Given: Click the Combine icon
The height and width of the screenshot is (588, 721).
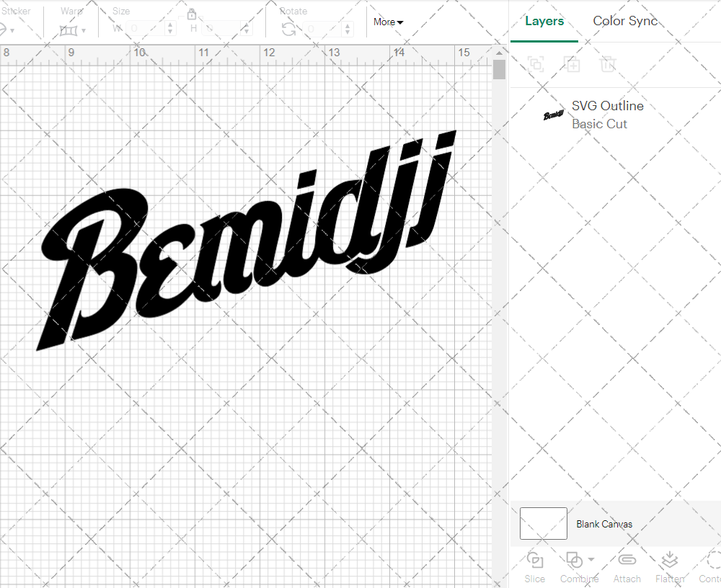Looking at the screenshot, I should click(575, 561).
